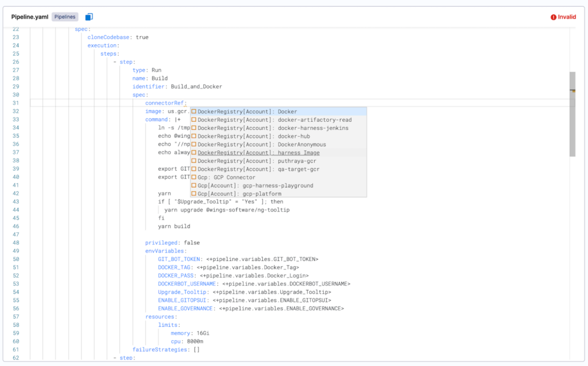Switch to the Pipelines tab
The height and width of the screenshot is (366, 588).
click(x=64, y=17)
